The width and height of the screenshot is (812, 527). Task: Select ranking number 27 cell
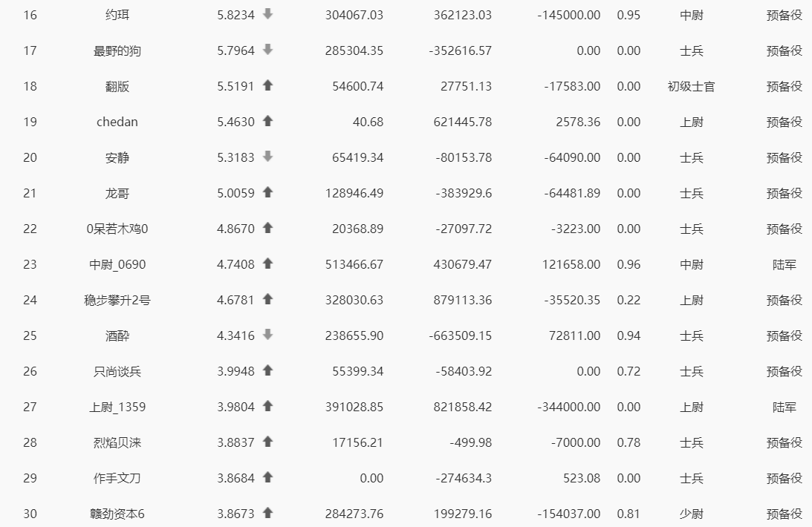pos(30,407)
